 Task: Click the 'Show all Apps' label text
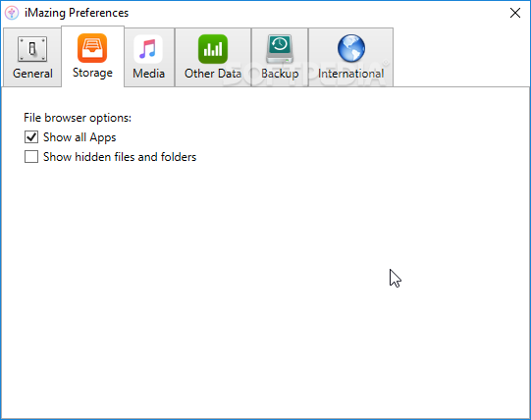click(x=80, y=137)
